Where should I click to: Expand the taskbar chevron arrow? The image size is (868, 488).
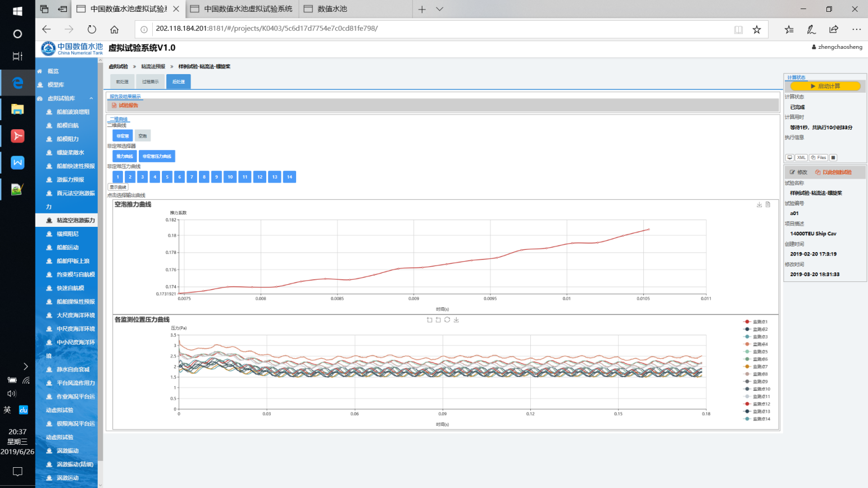click(x=25, y=366)
